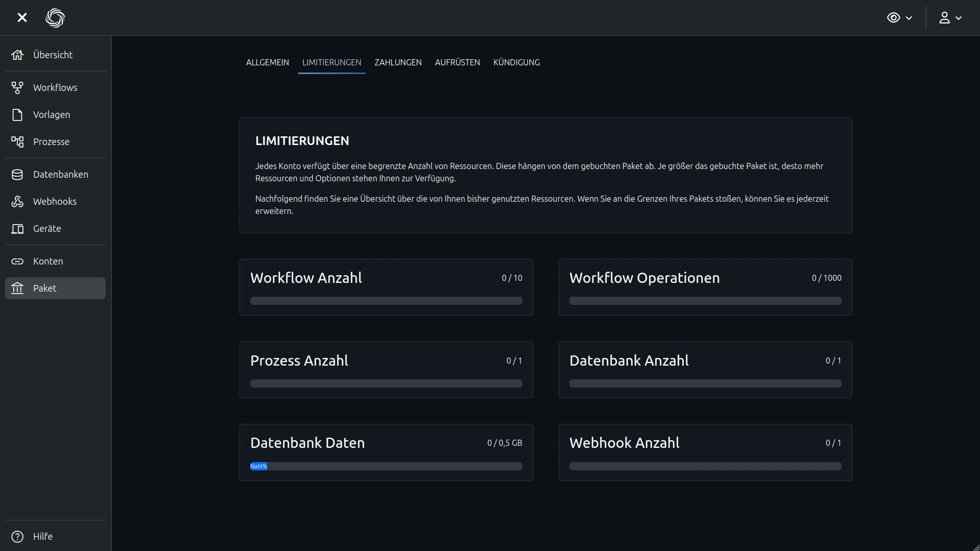Open the Hilfe help page
This screenshot has height=551, width=980.
pos(42,536)
